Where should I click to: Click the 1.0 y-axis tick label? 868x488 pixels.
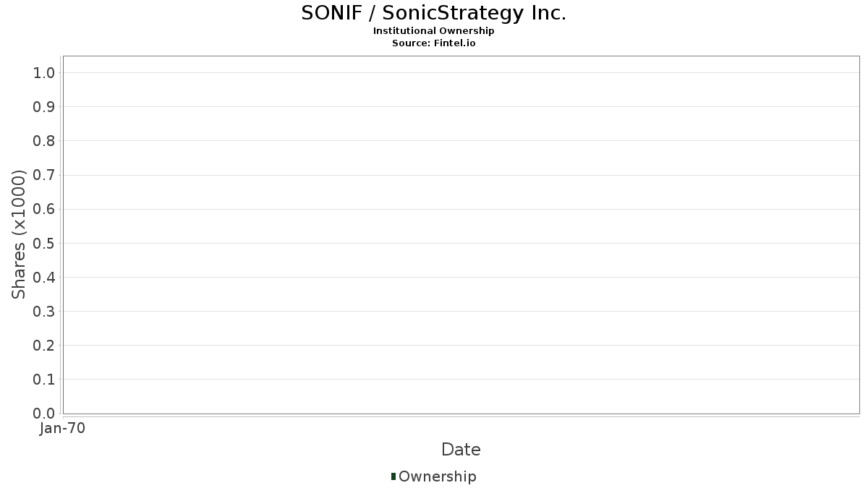44,72
